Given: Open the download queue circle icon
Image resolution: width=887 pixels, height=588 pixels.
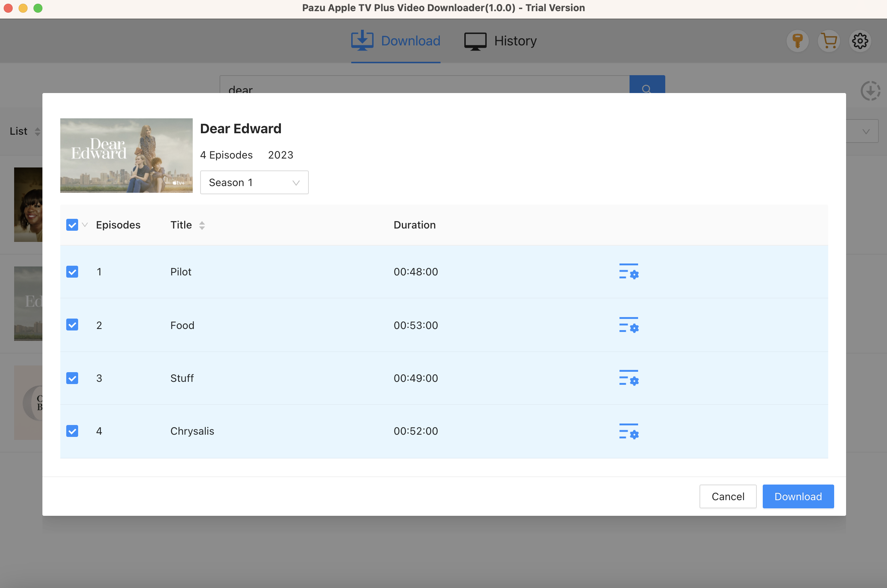Looking at the screenshot, I should click(x=870, y=91).
